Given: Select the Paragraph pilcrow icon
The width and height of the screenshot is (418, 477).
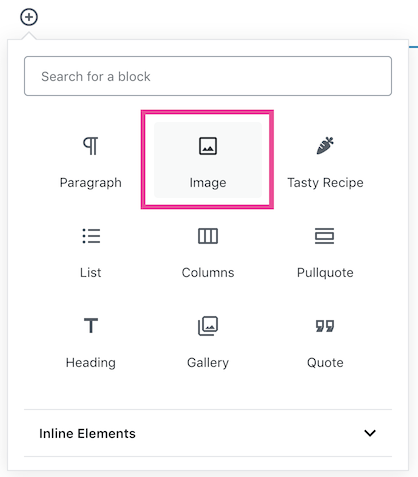Looking at the screenshot, I should click(91, 146).
